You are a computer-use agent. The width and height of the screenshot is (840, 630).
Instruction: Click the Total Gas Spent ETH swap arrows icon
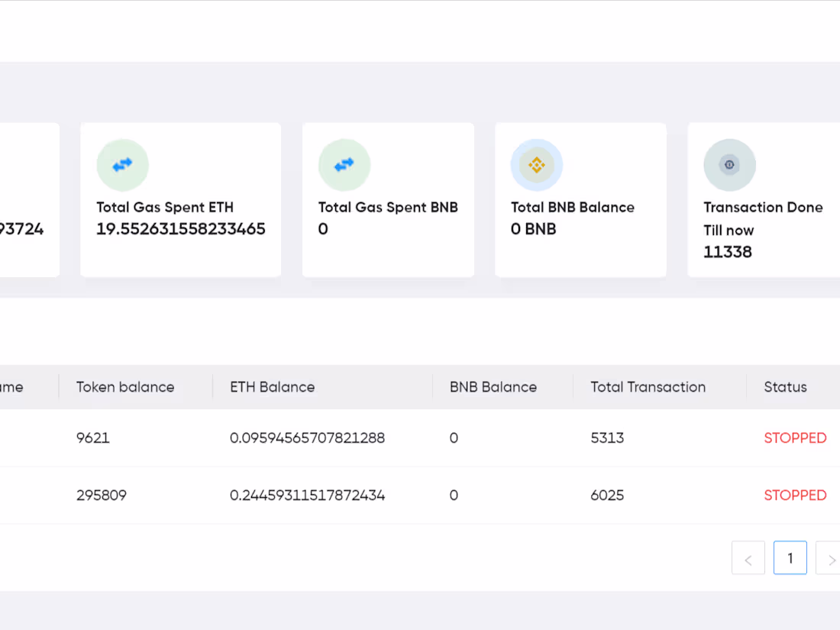(x=122, y=164)
